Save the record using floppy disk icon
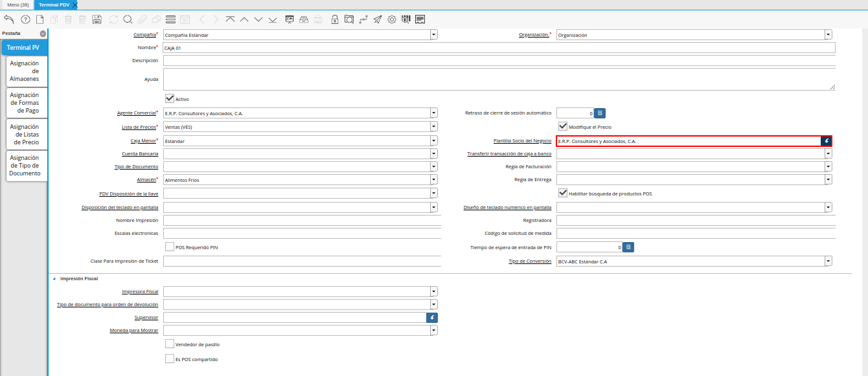This screenshot has height=376, width=868. 97,19
